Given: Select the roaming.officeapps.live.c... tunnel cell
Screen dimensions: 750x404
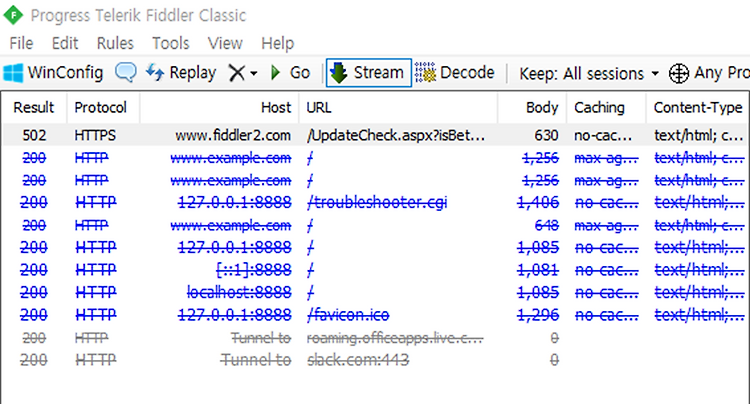Looking at the screenshot, I should point(395,338).
